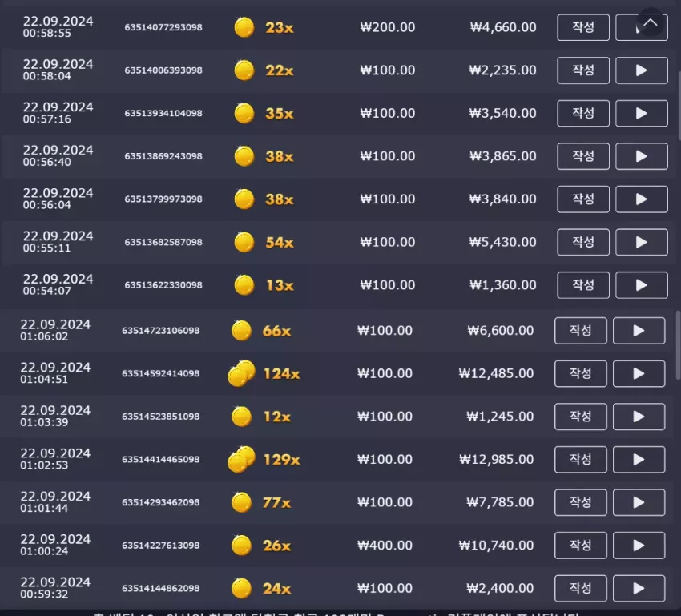681x616 pixels.
Task: Click the vertical scrollbar thumb on right edge
Action: (x=678, y=345)
